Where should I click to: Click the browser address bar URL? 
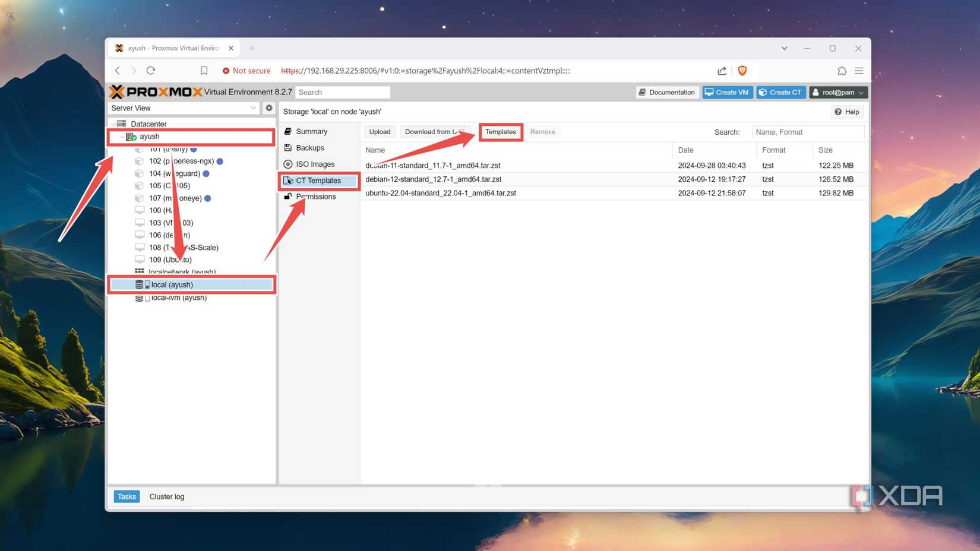click(425, 71)
